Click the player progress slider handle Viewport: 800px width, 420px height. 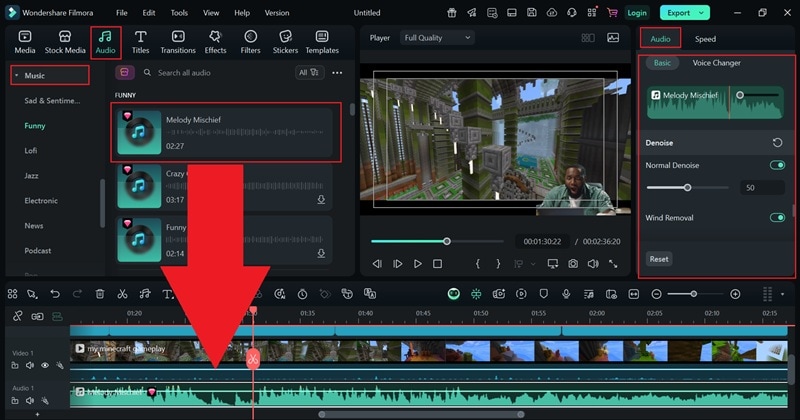pyautogui.click(x=447, y=241)
